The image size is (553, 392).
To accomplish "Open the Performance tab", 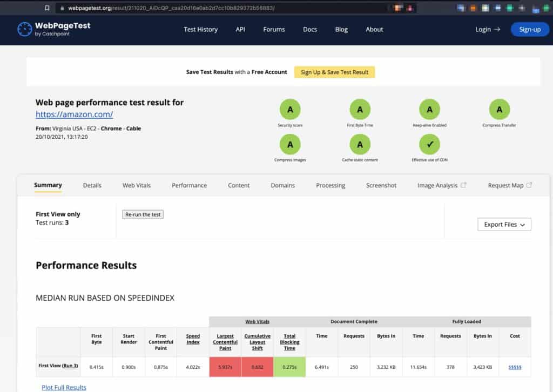I will pyautogui.click(x=189, y=185).
